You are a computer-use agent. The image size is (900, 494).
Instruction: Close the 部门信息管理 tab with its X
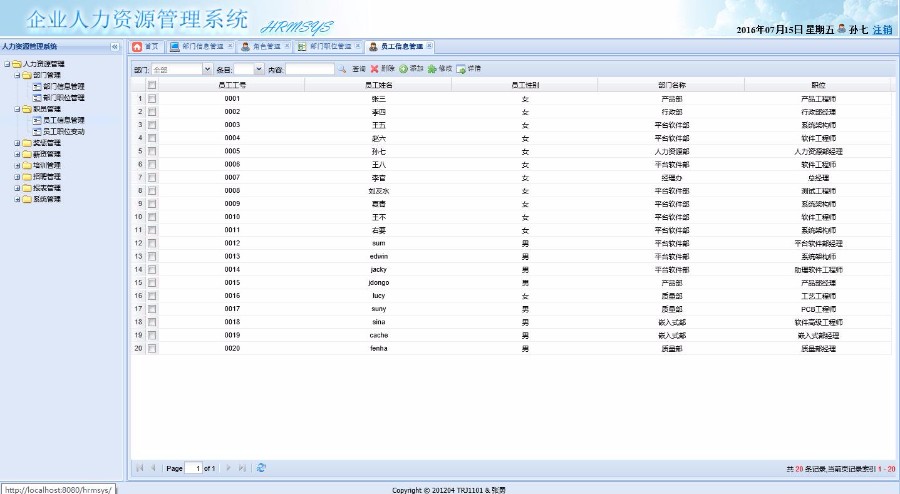[x=230, y=46]
